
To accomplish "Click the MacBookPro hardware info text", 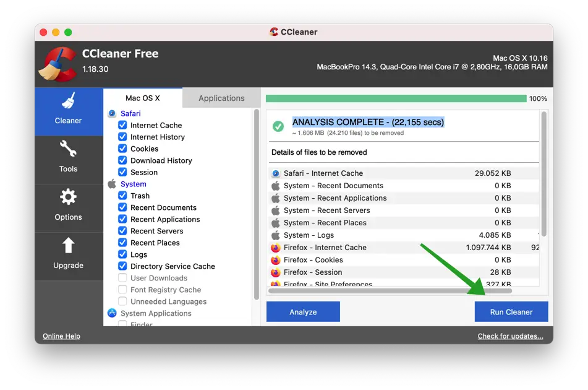I will pos(432,67).
